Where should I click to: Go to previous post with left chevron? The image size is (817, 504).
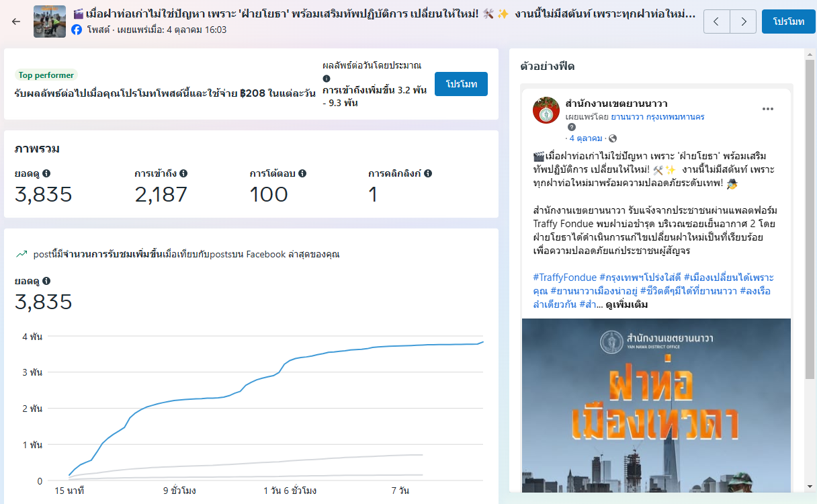pyautogui.click(x=716, y=22)
